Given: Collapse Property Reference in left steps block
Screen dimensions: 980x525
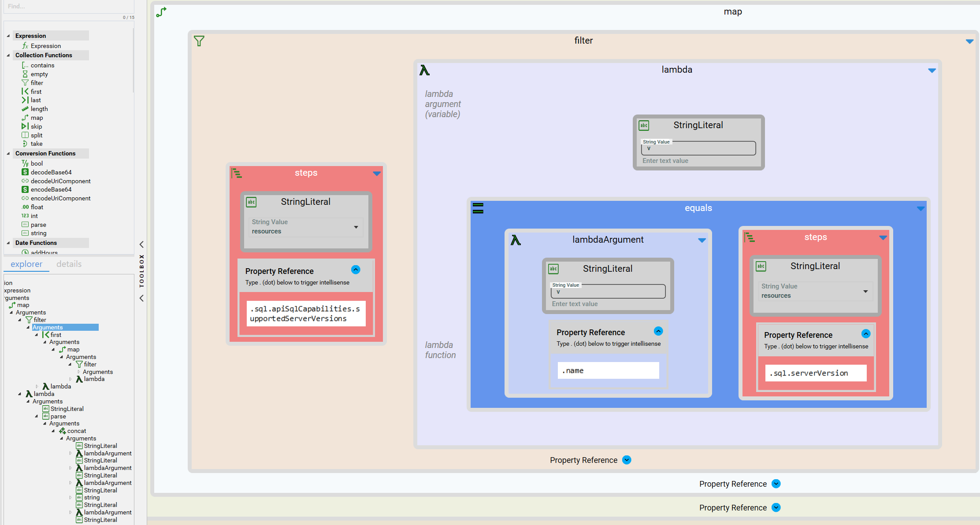Looking at the screenshot, I should click(356, 270).
